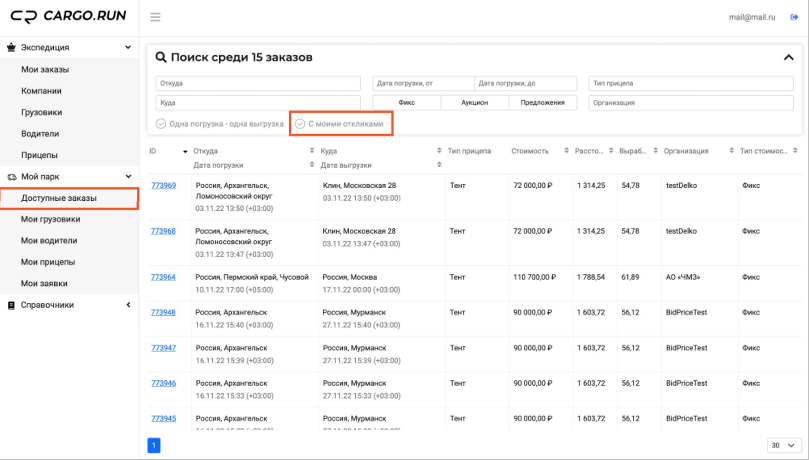
Task: Open order 773947 link
Action: pos(163,348)
